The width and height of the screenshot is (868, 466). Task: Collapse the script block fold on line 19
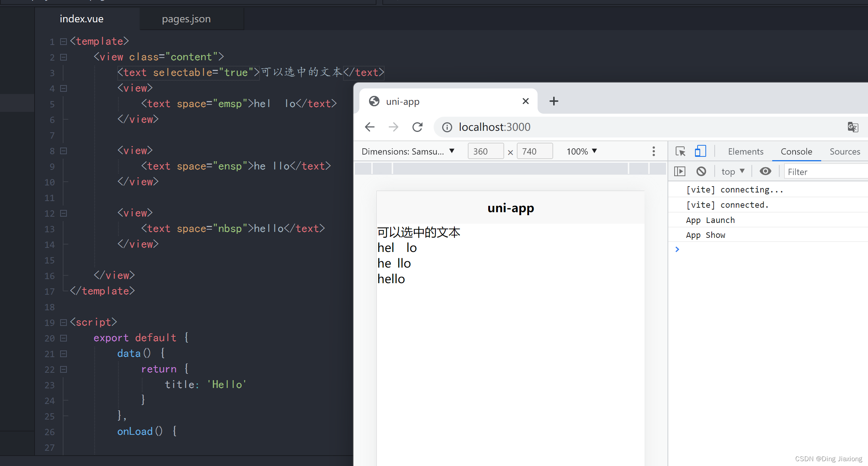[x=63, y=323]
